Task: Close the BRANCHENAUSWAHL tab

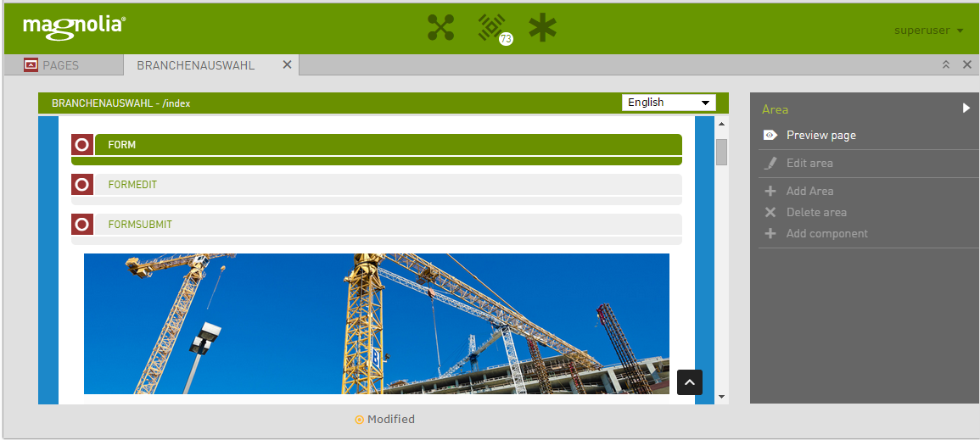Action: coord(287,64)
